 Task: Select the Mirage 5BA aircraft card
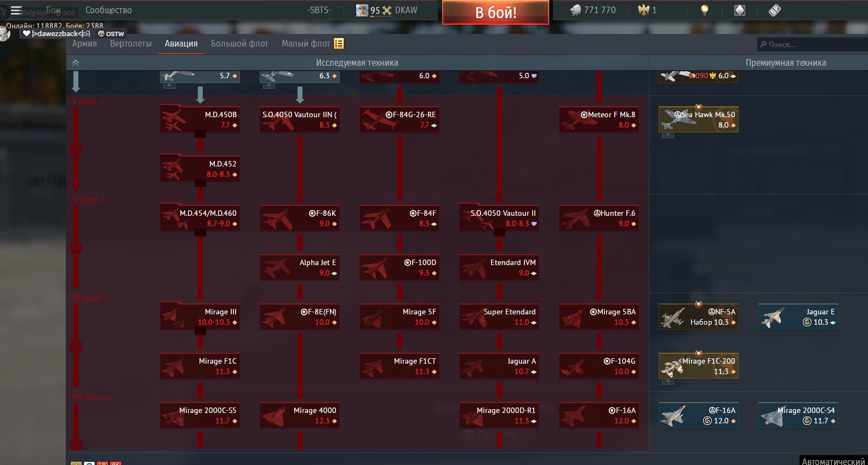click(x=599, y=317)
